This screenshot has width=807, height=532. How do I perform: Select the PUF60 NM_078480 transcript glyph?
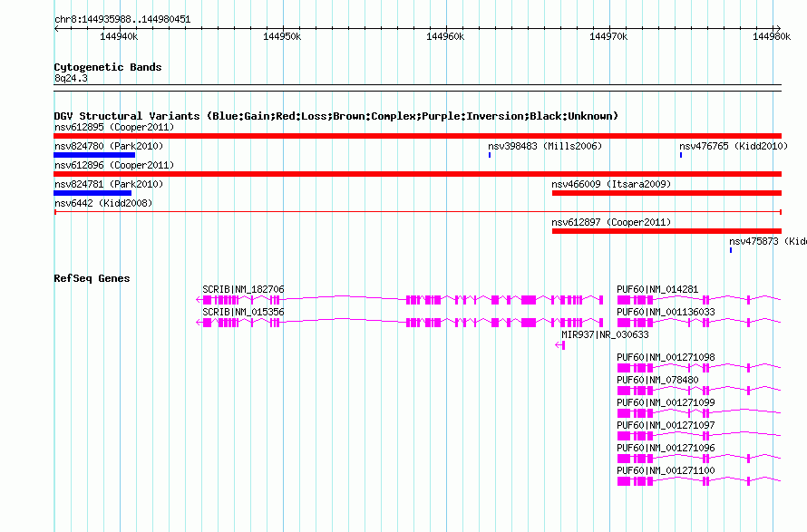(699, 391)
